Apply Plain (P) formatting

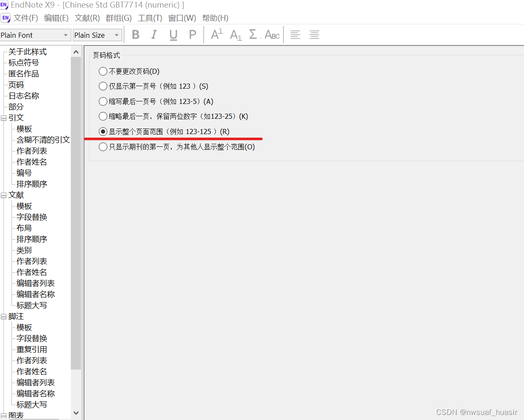click(192, 35)
